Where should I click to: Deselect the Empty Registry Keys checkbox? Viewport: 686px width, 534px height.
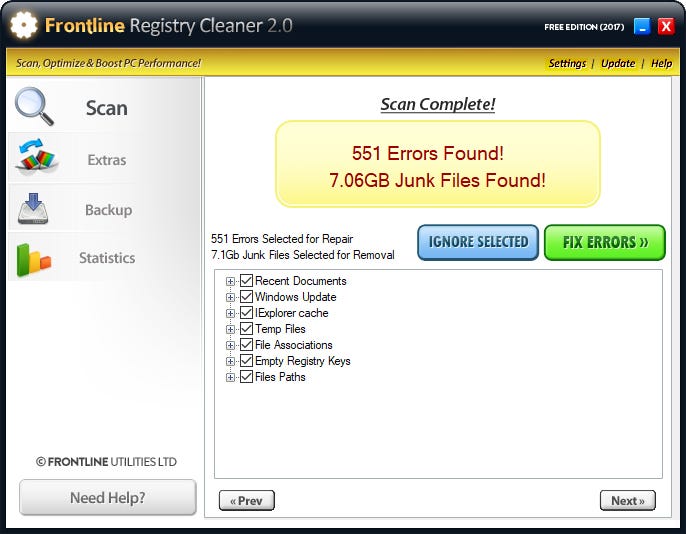246,361
